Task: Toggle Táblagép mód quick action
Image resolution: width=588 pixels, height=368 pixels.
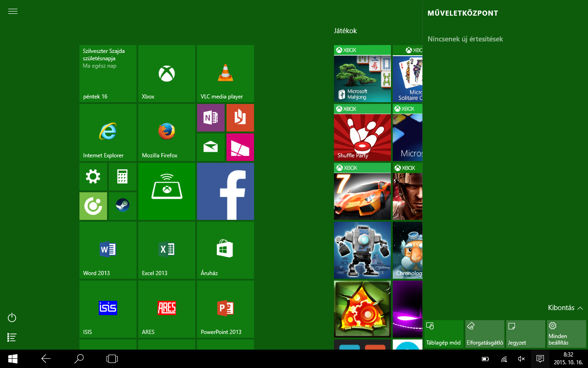Action: pyautogui.click(x=444, y=334)
